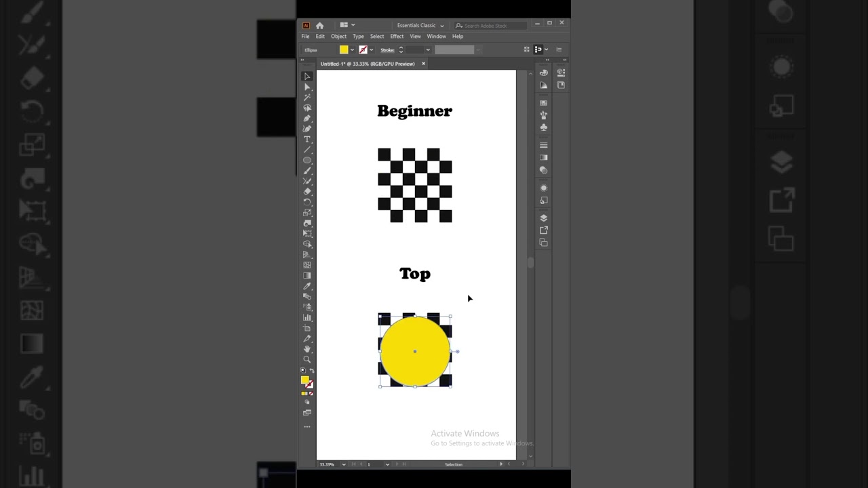Viewport: 868px width, 488px height.
Task: Click the Home icon
Action: tap(319, 26)
